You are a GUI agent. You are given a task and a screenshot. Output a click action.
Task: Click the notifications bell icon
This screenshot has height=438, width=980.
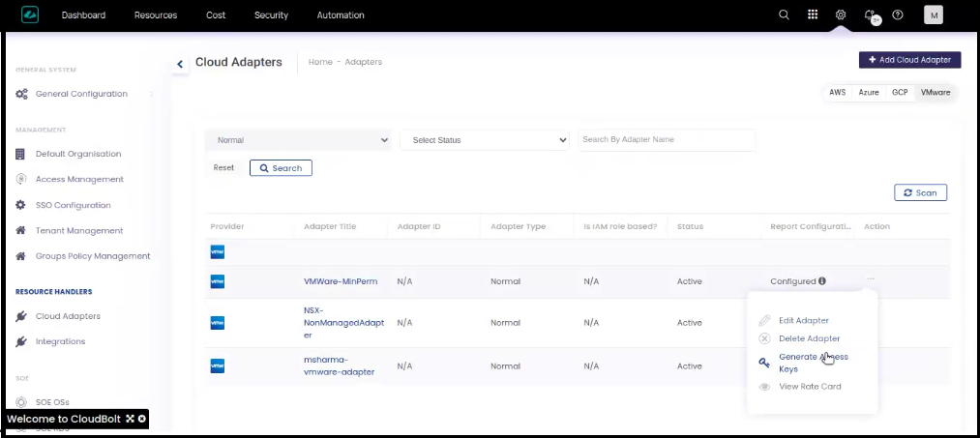(x=870, y=15)
